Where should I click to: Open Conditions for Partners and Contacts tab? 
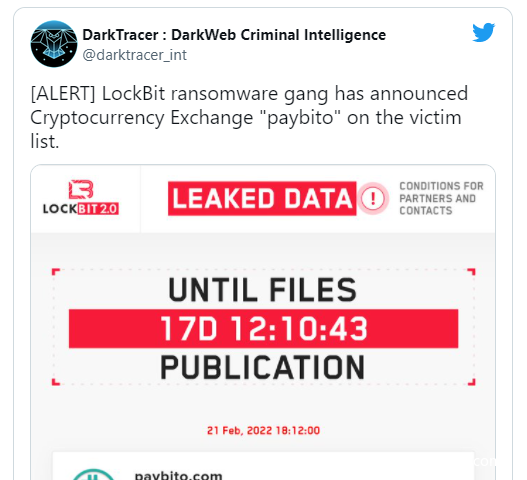[x=441, y=198]
